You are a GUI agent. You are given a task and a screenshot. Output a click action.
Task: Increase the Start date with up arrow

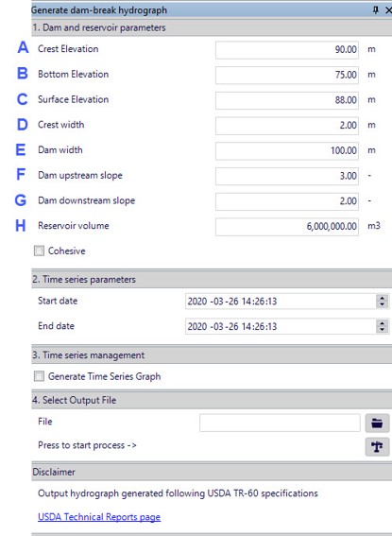click(383, 298)
